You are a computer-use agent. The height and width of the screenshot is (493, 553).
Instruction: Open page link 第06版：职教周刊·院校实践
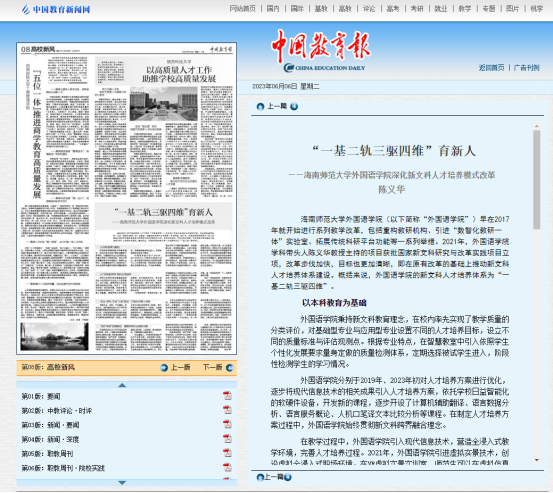point(63,468)
